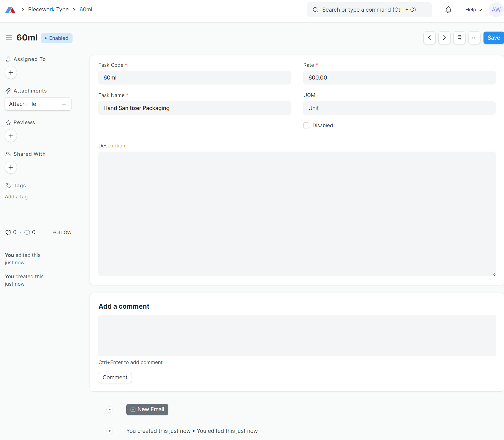Click into the Rate field
Viewport: 504px width, 440px height.
click(x=399, y=78)
